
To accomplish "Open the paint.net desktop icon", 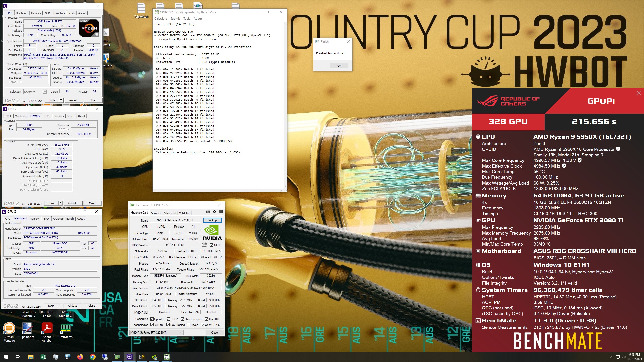I will (x=28, y=331).
